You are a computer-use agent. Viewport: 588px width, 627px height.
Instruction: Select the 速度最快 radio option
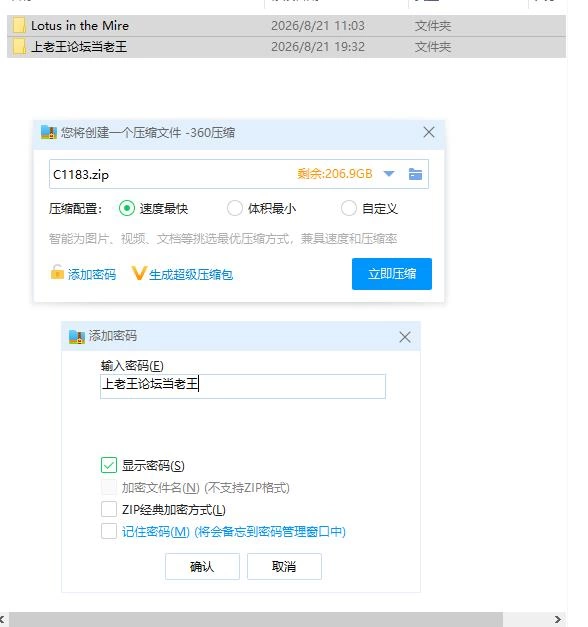pos(127,208)
